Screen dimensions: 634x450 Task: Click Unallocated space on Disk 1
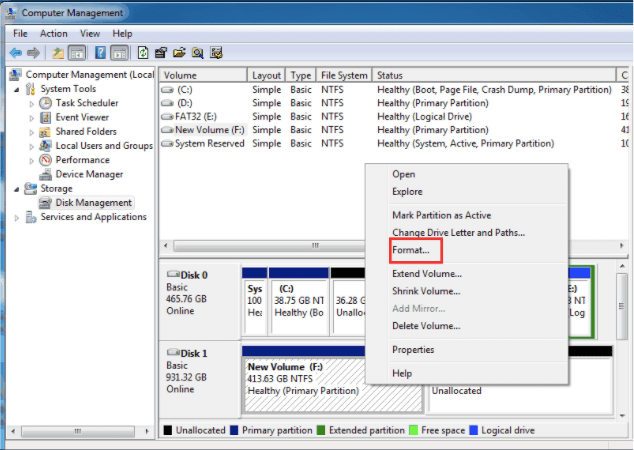tap(522, 399)
